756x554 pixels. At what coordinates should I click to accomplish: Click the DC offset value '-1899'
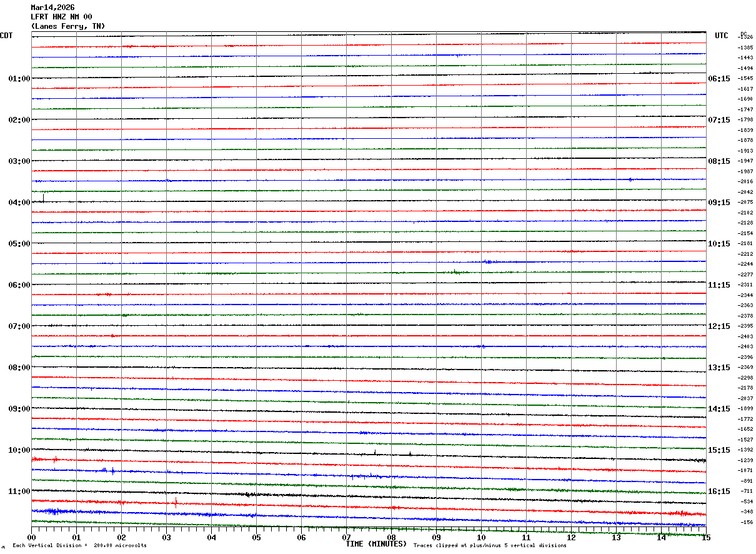click(745, 409)
